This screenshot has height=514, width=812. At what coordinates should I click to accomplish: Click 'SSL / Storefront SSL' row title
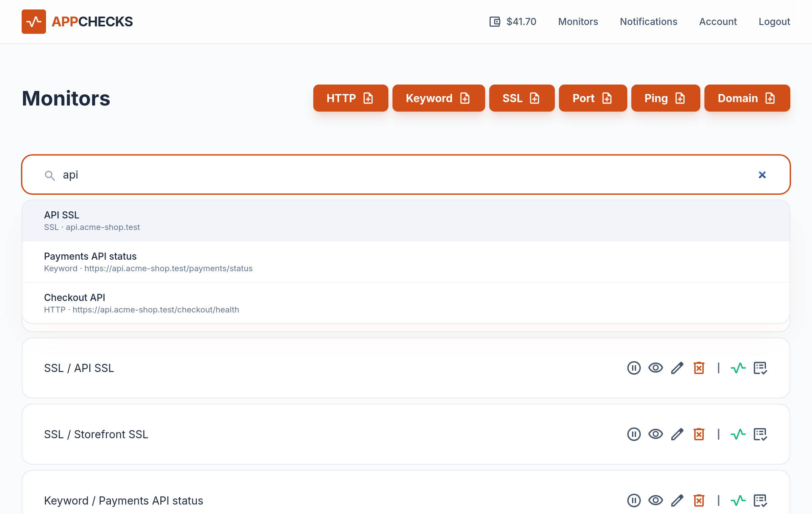coord(96,434)
